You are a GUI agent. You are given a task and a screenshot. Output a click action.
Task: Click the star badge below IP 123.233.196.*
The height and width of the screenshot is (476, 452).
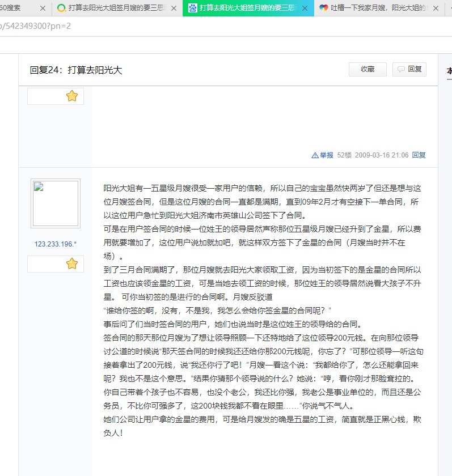(x=71, y=263)
